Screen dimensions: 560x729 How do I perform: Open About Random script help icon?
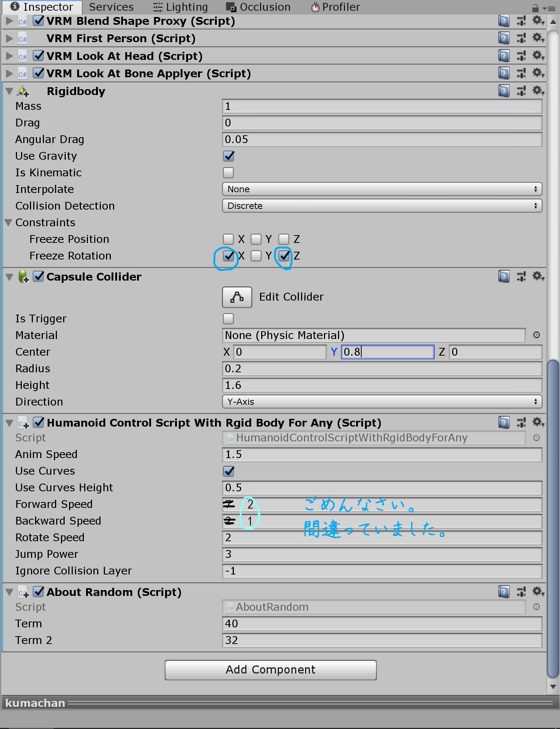tap(503, 592)
